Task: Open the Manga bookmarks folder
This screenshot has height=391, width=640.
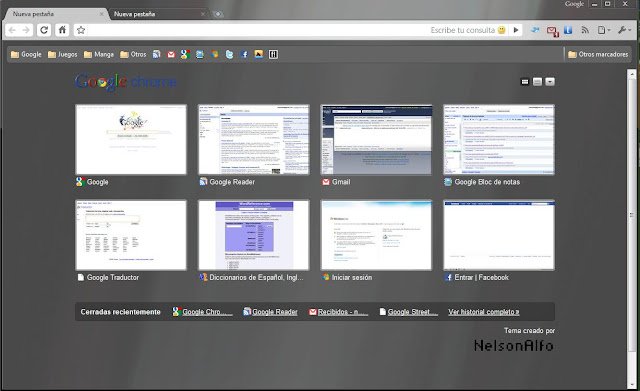Action: coord(99,54)
